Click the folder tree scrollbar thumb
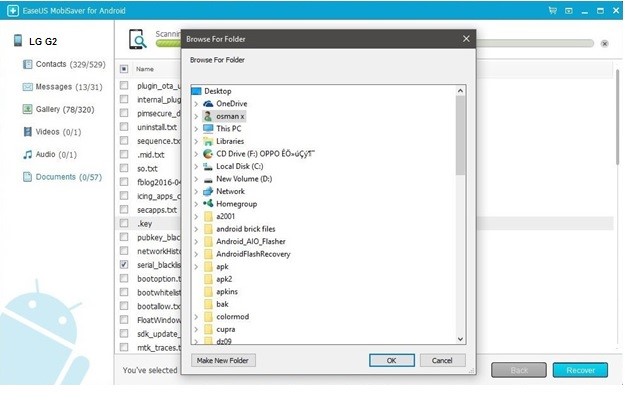The image size is (625, 413). pos(460,136)
